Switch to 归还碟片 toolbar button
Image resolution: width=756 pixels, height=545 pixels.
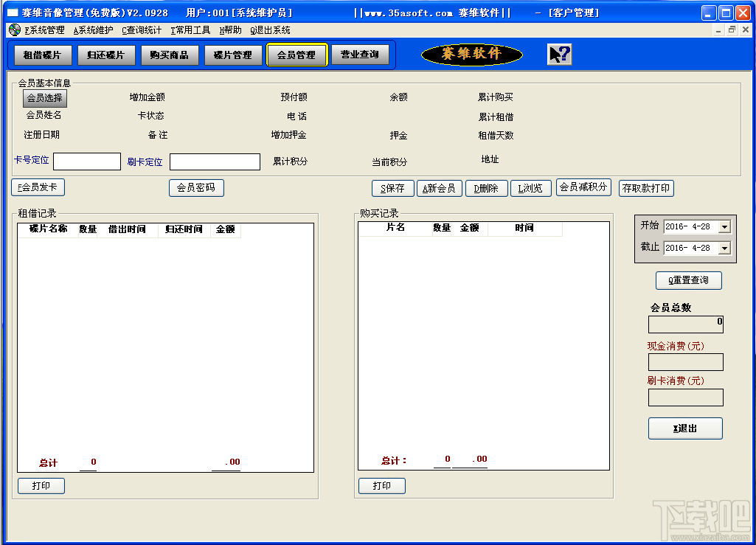[105, 55]
